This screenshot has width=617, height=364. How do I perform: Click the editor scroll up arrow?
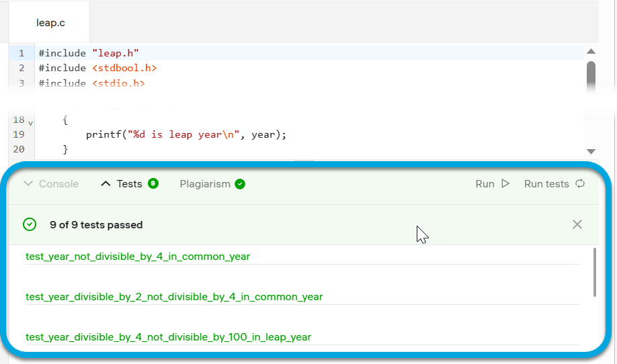591,52
